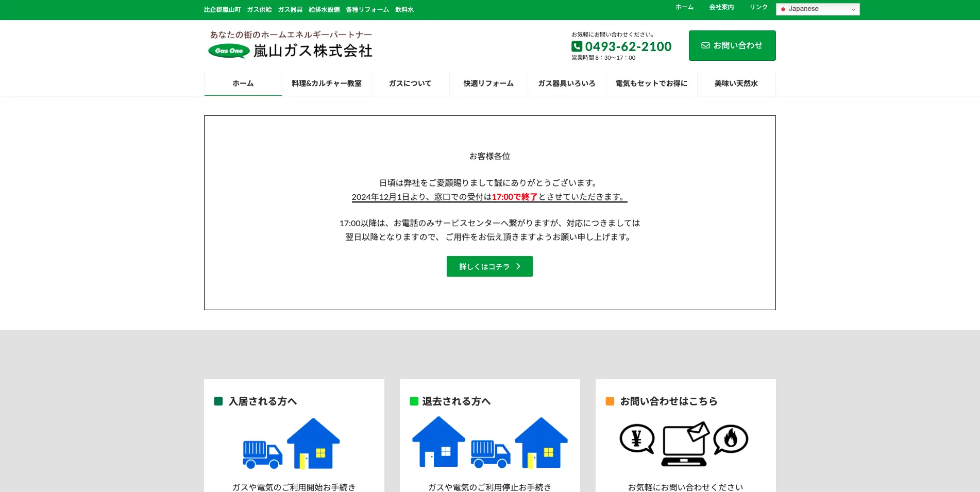Viewport: 980px width, 492px height.
Task: Click the two houses and truck illustration under 退去される方へ
Action: [x=489, y=443]
